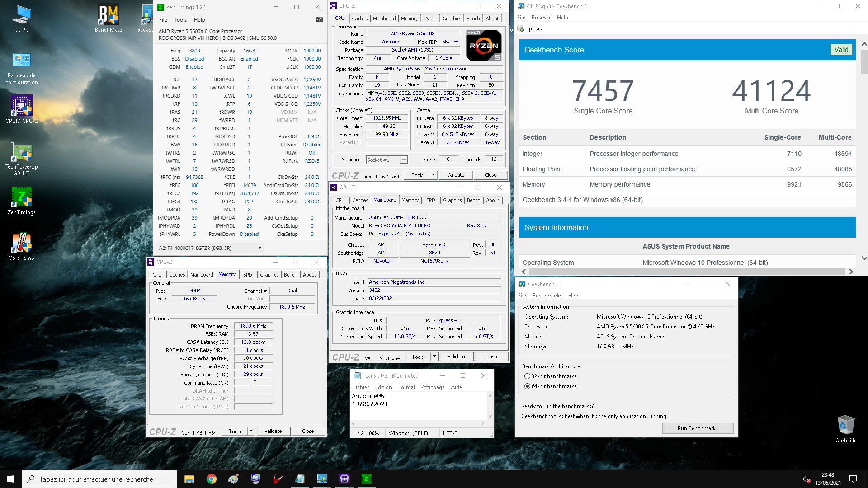The height and width of the screenshot is (488, 868).
Task: Click Geekbench horizontal scrollbar right arrow
Action: click(851, 272)
